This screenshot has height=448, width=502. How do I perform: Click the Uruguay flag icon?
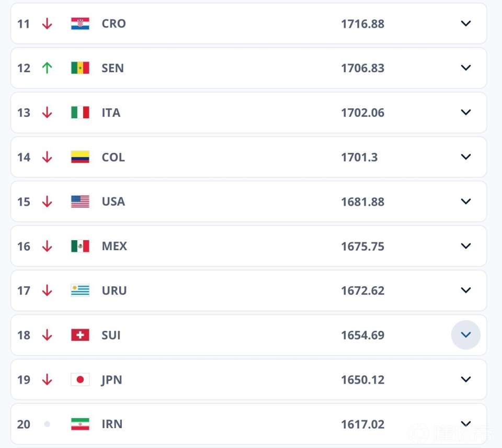pos(80,290)
